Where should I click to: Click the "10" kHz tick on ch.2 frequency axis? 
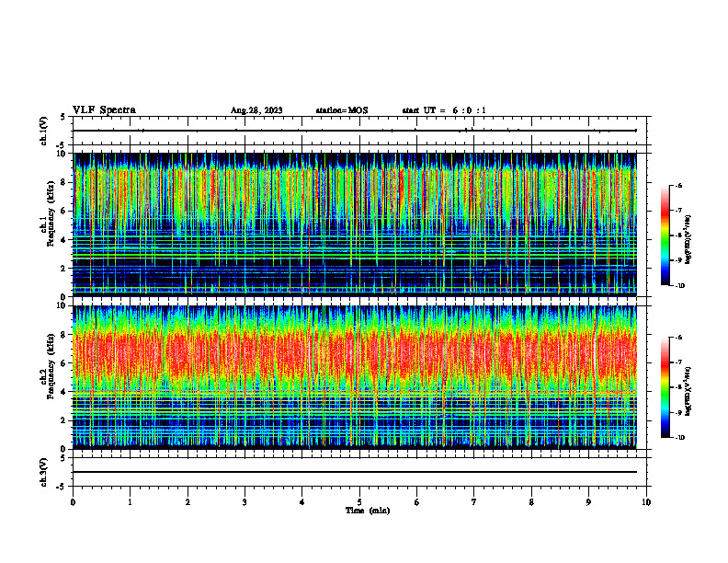coord(63,305)
